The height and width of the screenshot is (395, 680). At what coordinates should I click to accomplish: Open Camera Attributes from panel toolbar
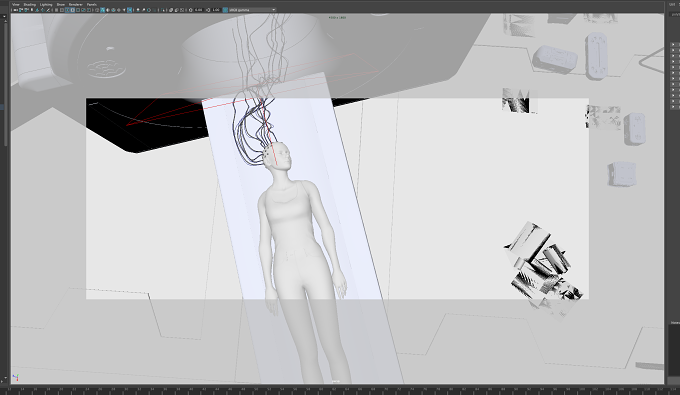[x=26, y=10]
